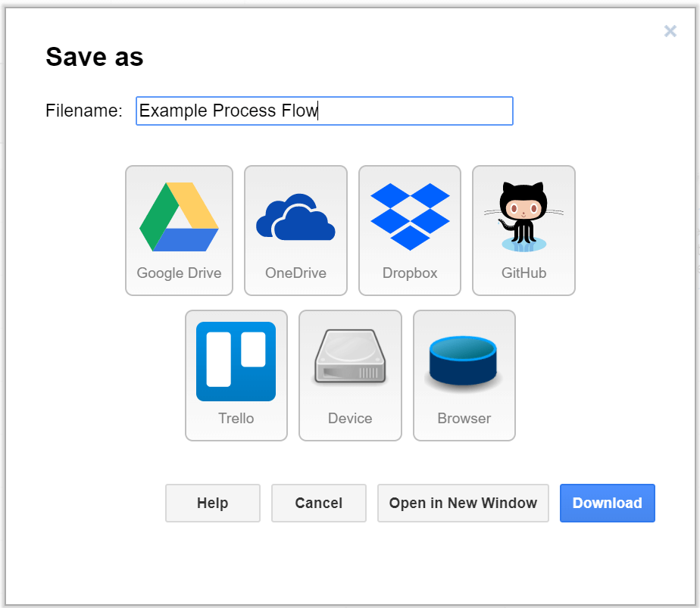
Task: Click the "Trello" text label
Action: 236,418
